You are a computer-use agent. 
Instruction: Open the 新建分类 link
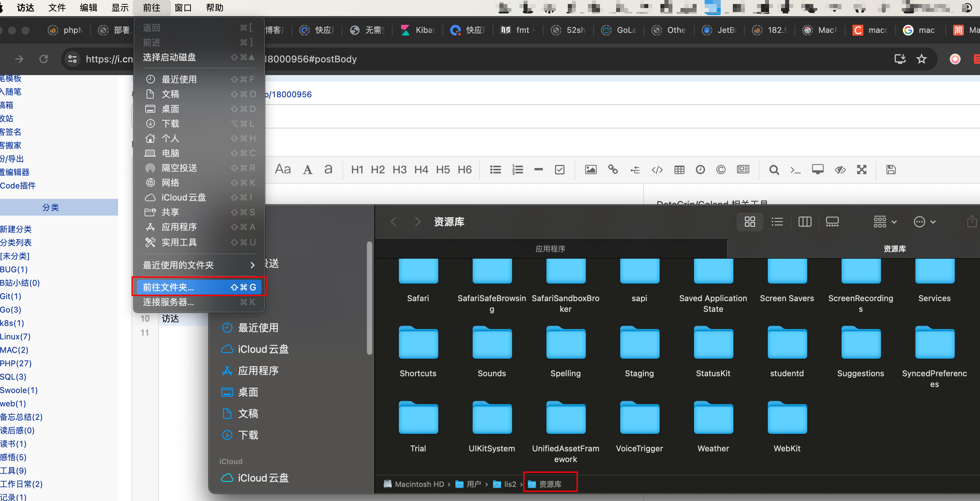pos(16,229)
